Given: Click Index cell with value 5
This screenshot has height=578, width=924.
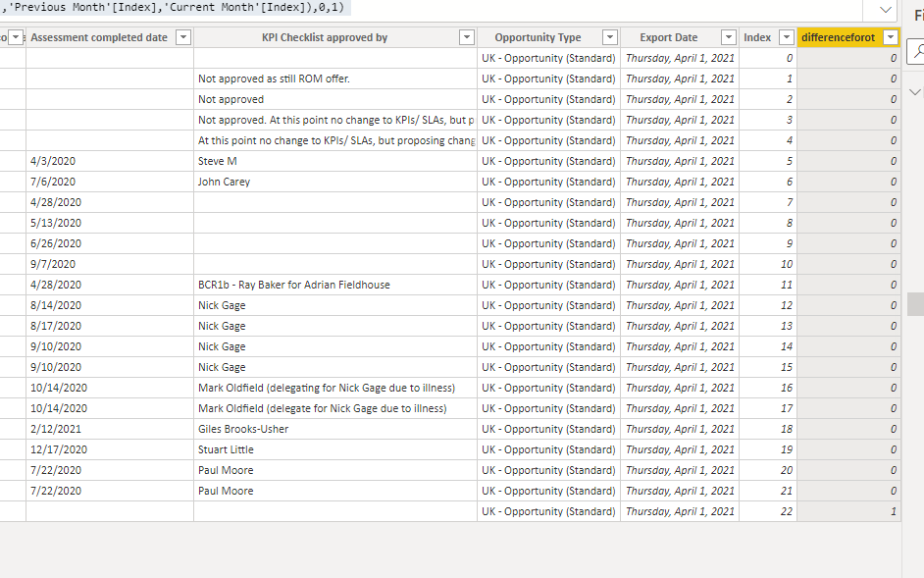Looking at the screenshot, I should 768,162.
